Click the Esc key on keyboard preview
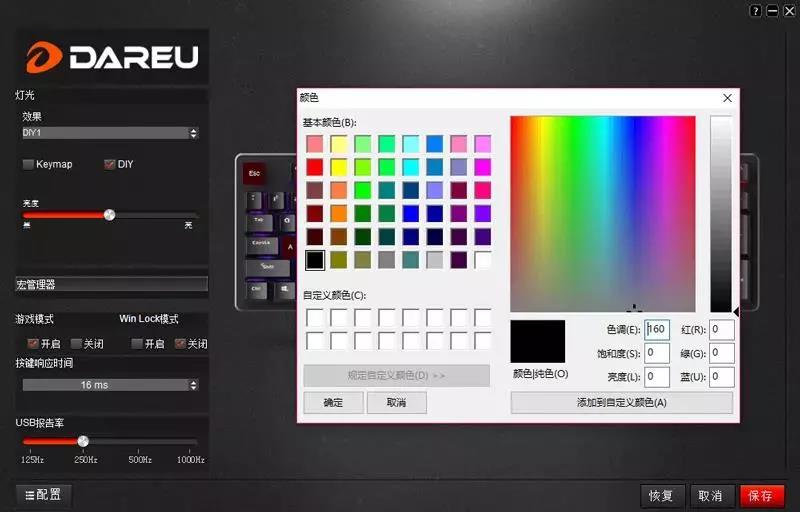 click(254, 174)
